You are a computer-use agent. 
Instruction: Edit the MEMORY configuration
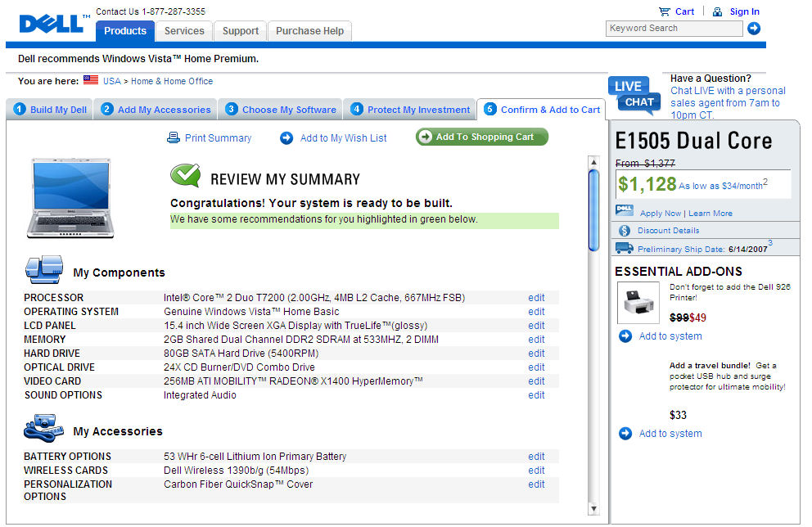click(536, 340)
